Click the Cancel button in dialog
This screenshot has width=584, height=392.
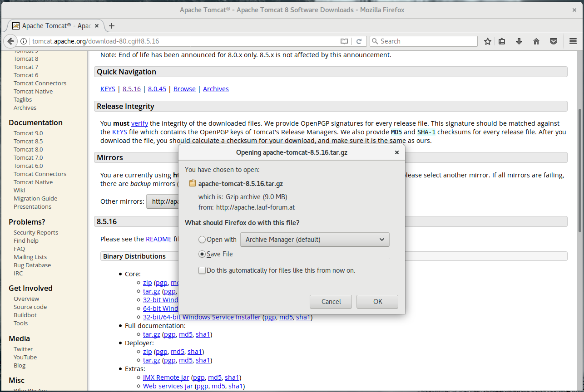[x=331, y=302]
